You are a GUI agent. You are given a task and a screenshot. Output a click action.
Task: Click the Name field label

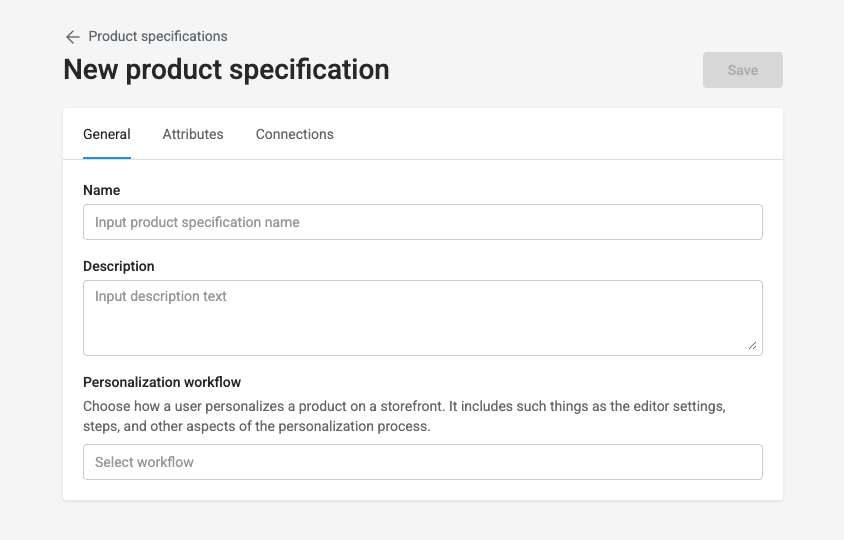[x=102, y=190]
